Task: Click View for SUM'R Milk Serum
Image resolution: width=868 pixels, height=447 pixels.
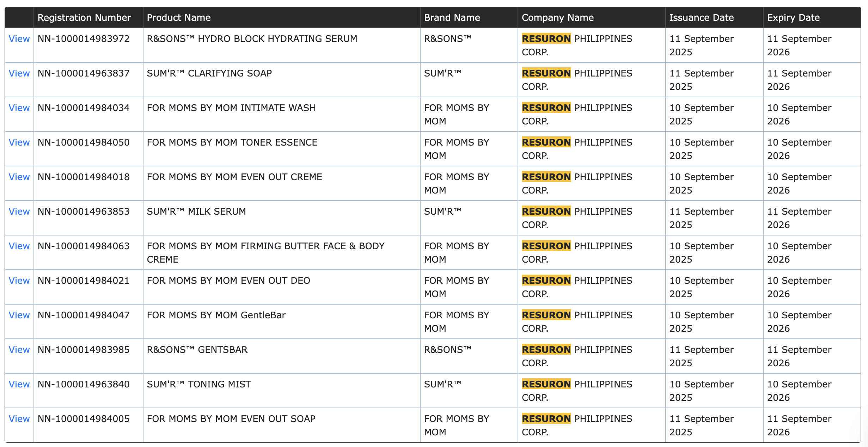Action: (19, 212)
